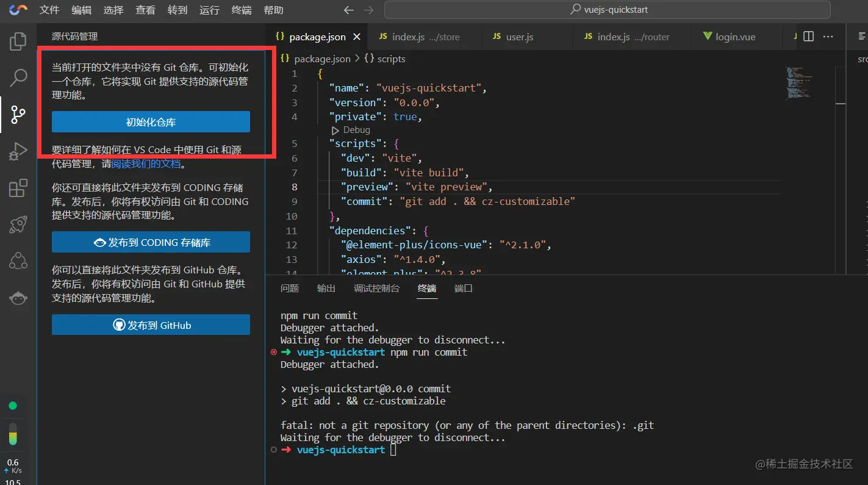The height and width of the screenshot is (485, 868).
Task: Click the "private": true line
Action: tap(376, 117)
